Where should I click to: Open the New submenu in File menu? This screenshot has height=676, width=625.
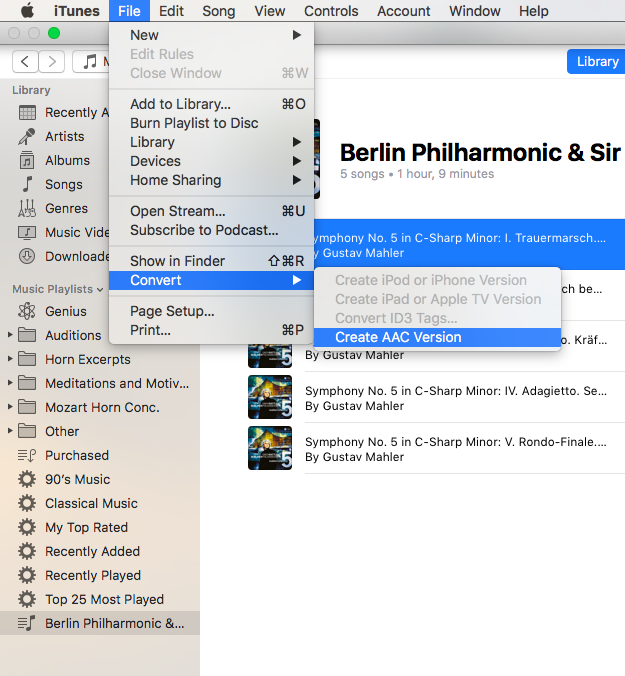point(212,35)
